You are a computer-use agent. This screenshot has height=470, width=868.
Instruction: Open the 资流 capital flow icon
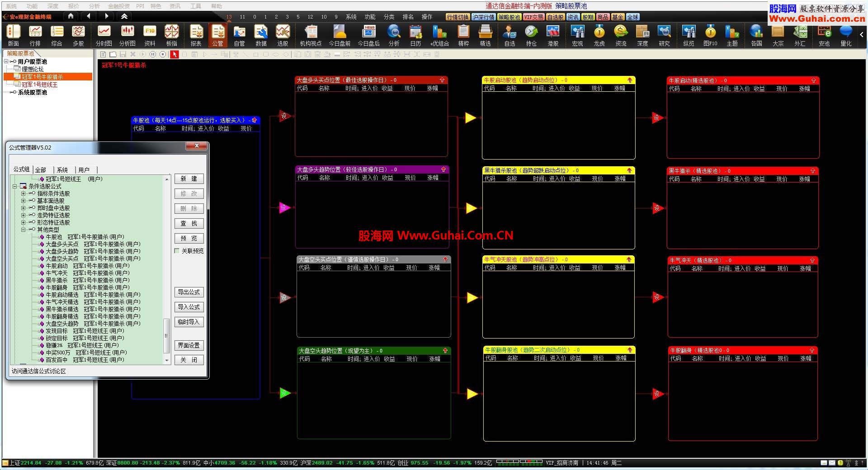621,35
